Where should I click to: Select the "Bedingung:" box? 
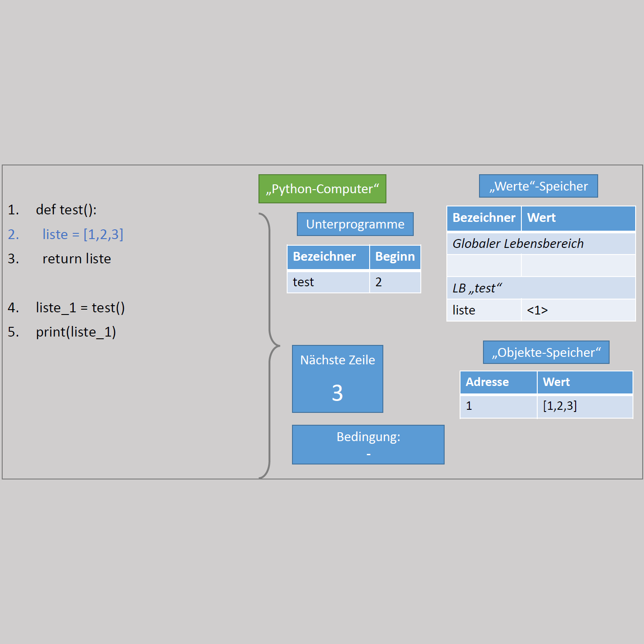(368, 445)
